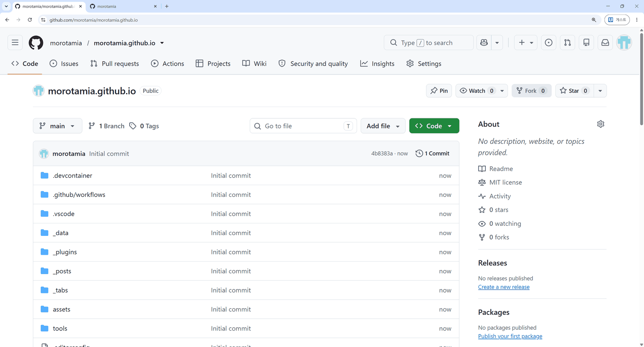The image size is (644, 347).
Task: Open the star lists dropdown arrow
Action: tap(600, 91)
